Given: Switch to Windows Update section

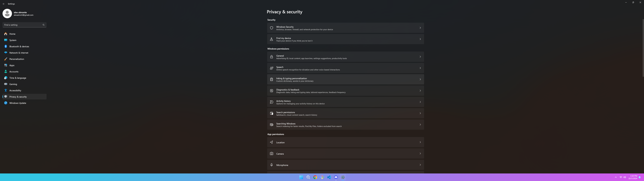Looking at the screenshot, I should (17, 103).
